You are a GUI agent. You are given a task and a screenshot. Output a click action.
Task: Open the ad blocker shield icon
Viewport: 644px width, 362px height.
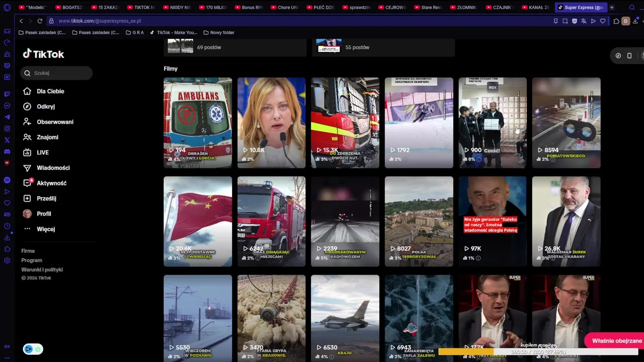coord(575,21)
